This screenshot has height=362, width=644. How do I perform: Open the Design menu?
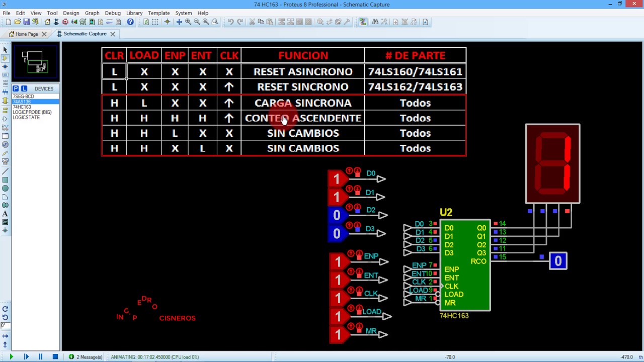click(71, 13)
